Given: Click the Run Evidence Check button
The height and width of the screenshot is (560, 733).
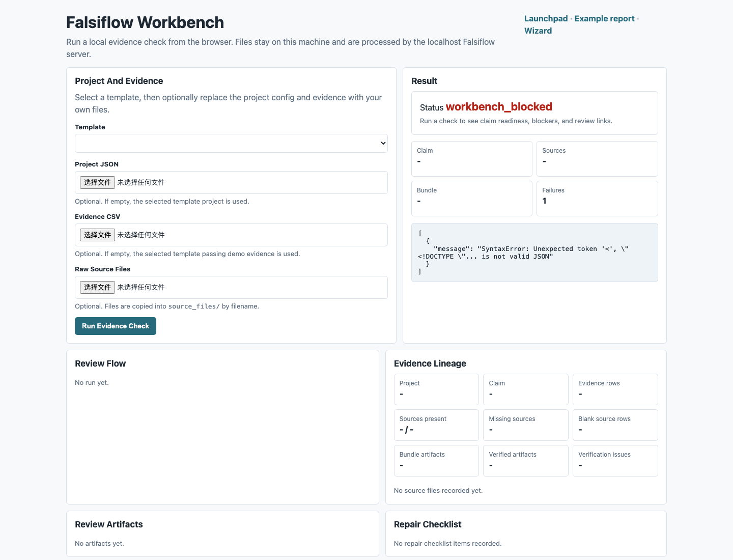Looking at the screenshot, I should click(x=116, y=326).
